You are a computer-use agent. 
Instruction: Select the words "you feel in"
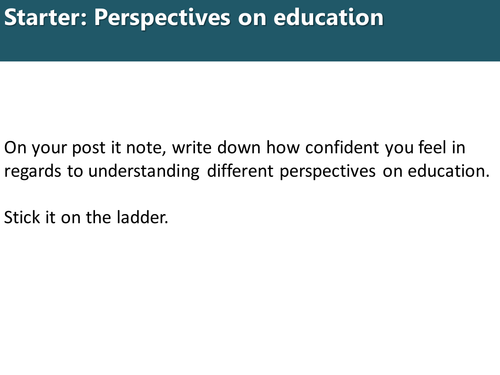(425, 148)
